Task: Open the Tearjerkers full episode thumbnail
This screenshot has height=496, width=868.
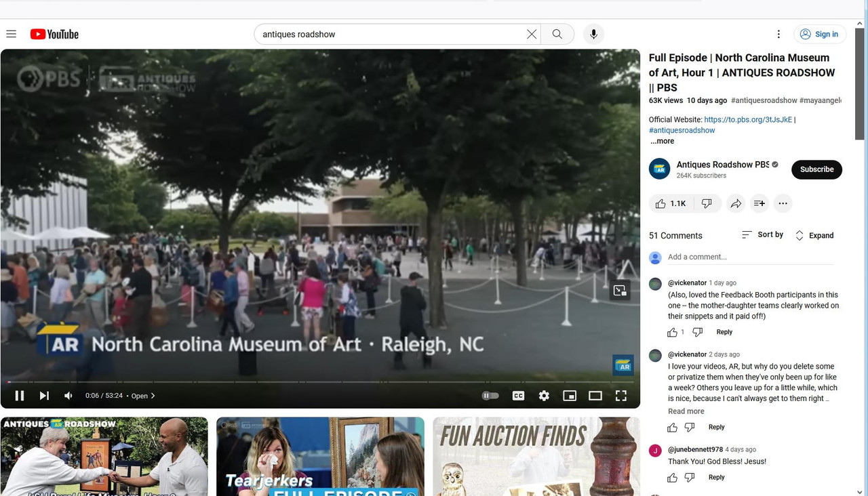Action: point(320,456)
